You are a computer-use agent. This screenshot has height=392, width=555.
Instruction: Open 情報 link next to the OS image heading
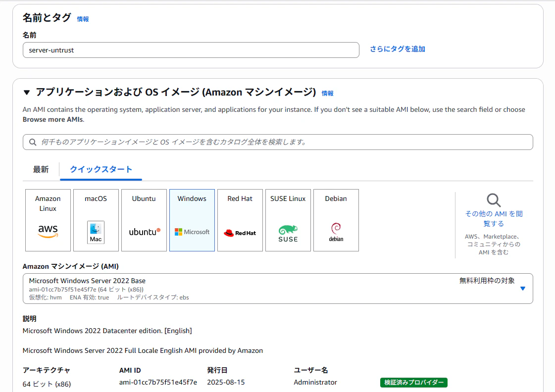(327, 94)
